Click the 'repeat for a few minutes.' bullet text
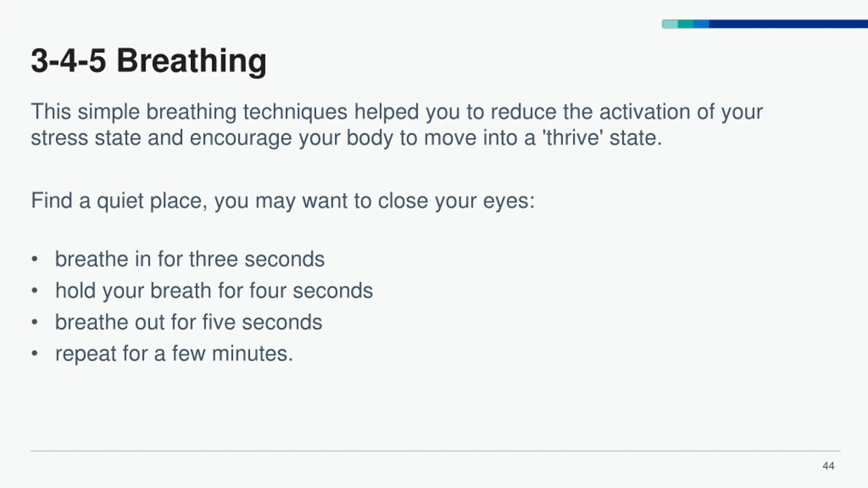 tap(174, 353)
